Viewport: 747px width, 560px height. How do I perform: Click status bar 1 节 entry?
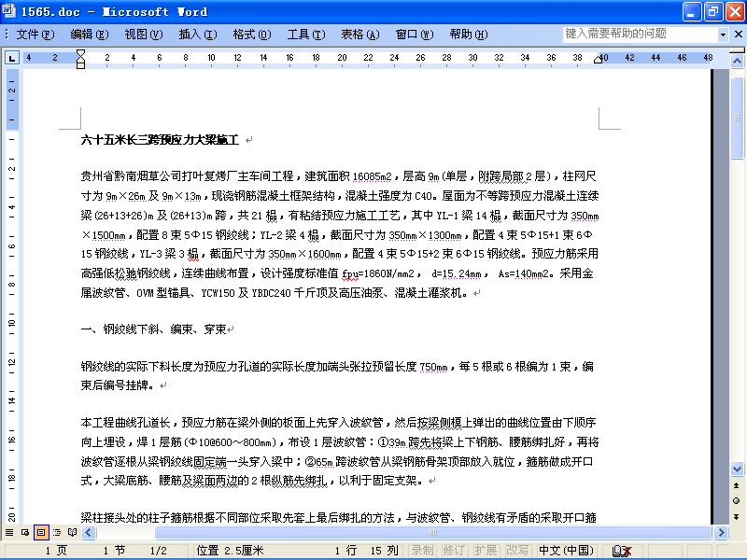[x=114, y=551]
